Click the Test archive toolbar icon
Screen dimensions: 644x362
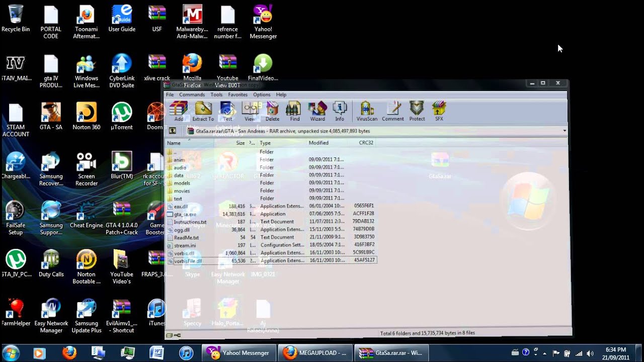228,111
